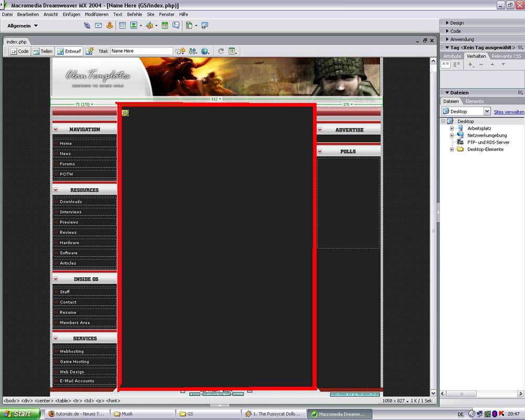Click the insert date calendar icon
525x420 pixels.
tap(165, 25)
